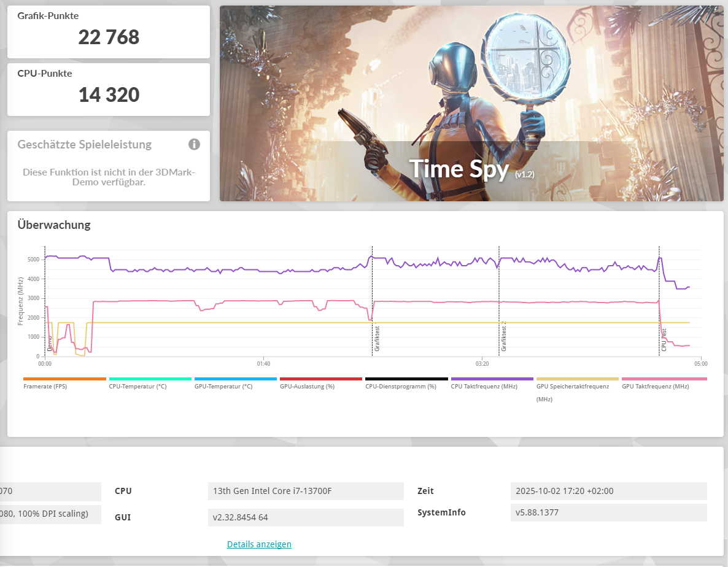Select the SystemInfo version field

tap(608, 512)
